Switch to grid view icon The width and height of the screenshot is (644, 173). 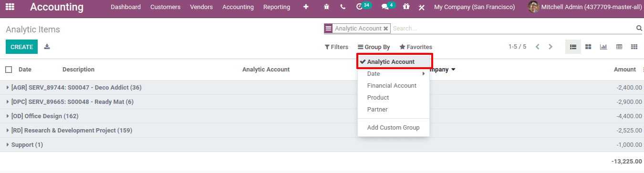tap(634, 47)
